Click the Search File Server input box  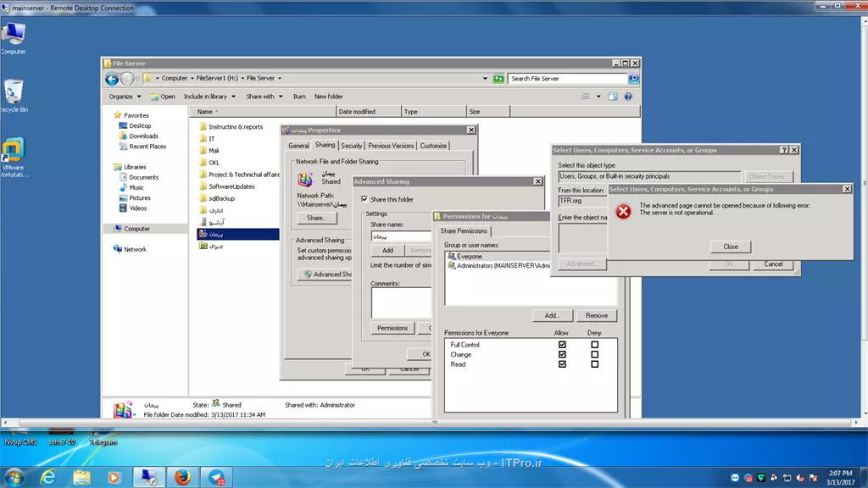click(567, 79)
